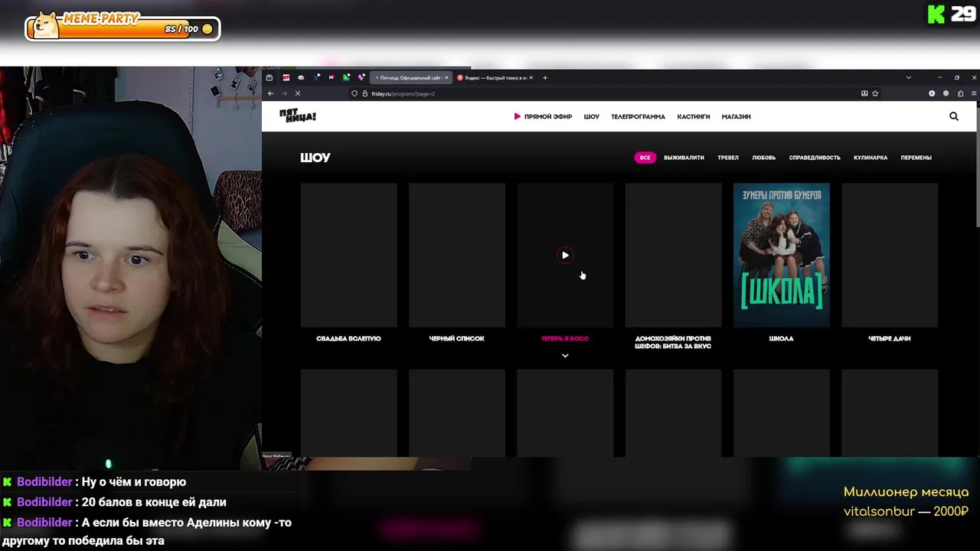Screen dimensions: 980x551
Task: Filter shows by Любовь
Action: 763,158
